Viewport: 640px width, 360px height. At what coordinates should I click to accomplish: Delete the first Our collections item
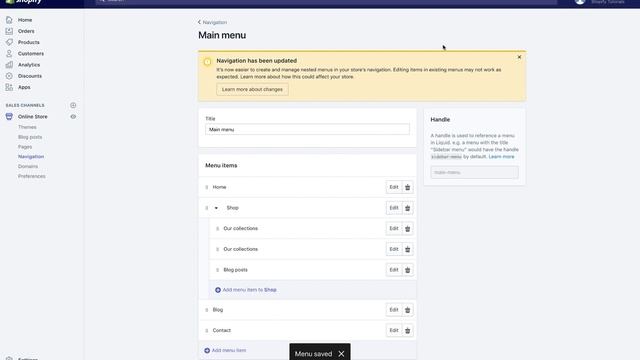[407, 229]
